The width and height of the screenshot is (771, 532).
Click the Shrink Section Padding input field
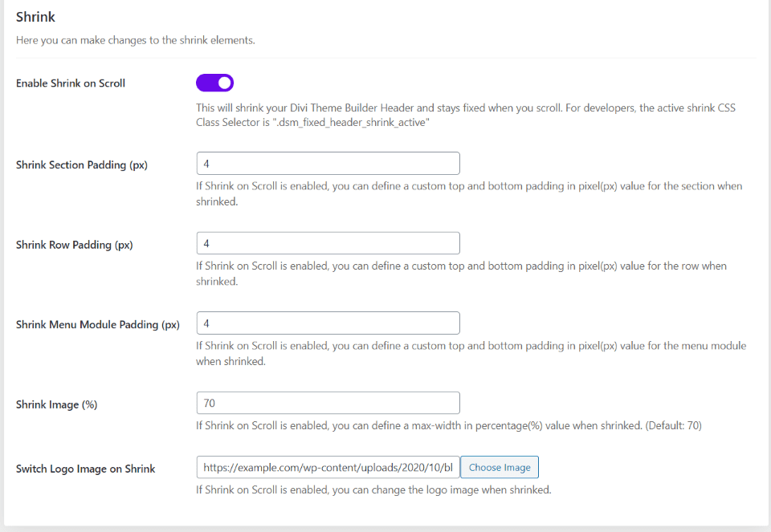pos(328,163)
